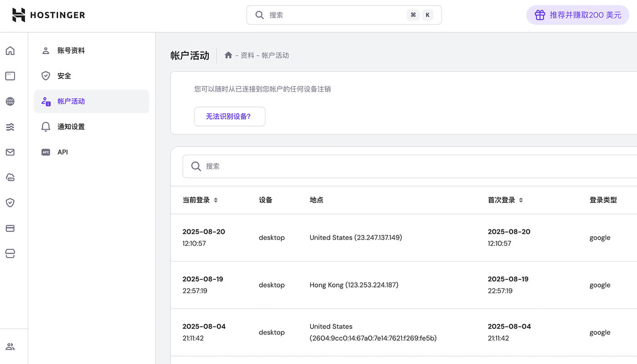Click the API badge icon
637x364 pixels.
coord(45,152)
